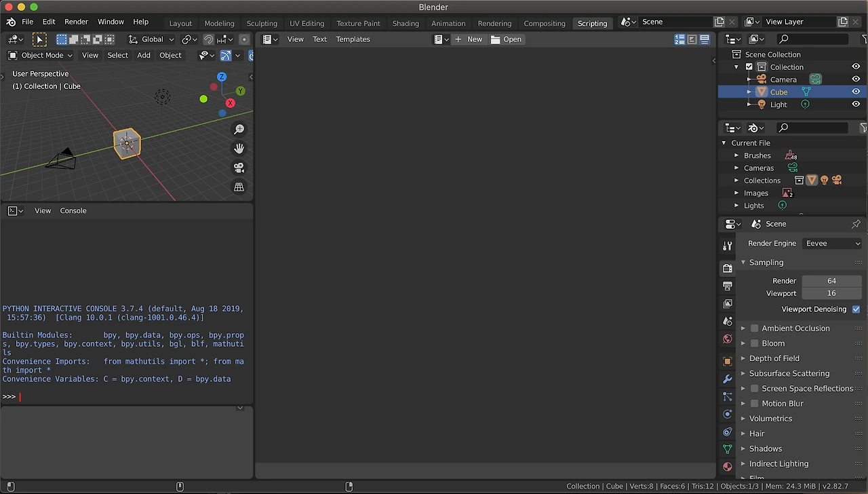
Task: Open the View Layer properties tab
Action: tap(728, 303)
